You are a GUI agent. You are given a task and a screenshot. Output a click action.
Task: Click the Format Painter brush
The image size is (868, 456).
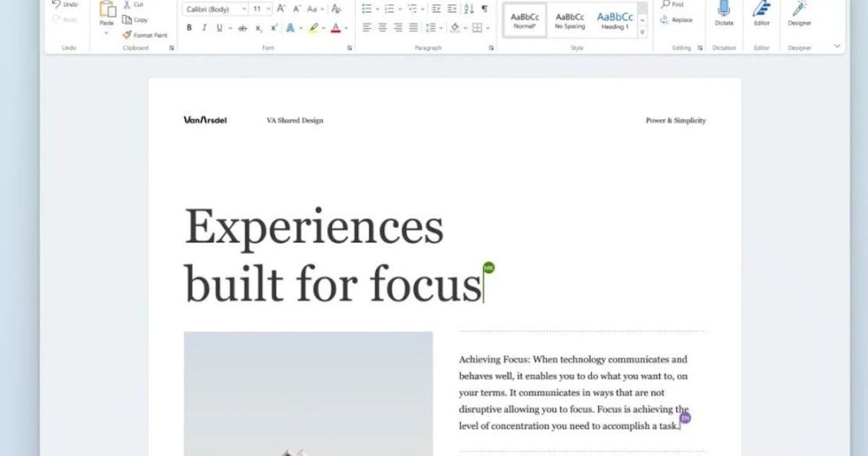[x=145, y=35]
